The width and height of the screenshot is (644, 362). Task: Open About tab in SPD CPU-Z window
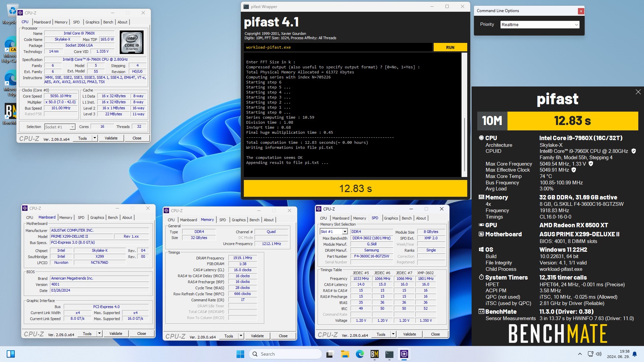click(x=421, y=218)
